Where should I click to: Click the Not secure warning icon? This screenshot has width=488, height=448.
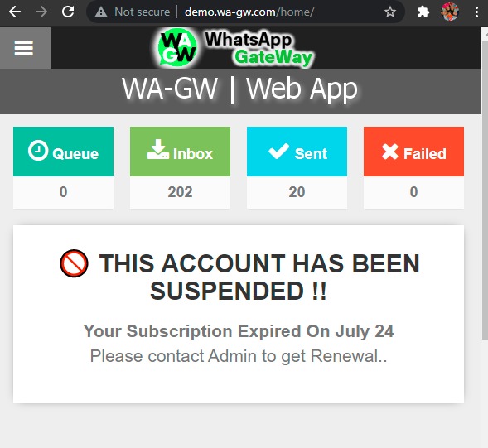[101, 12]
